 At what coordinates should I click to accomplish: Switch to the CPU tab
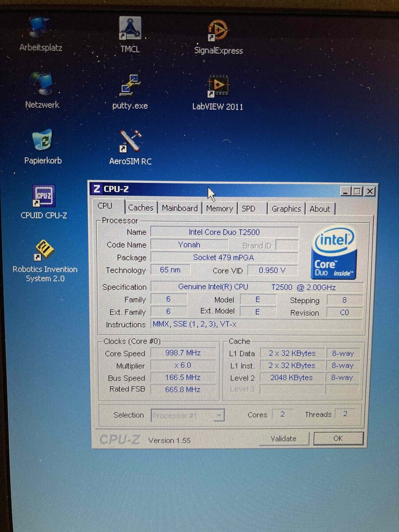point(105,206)
